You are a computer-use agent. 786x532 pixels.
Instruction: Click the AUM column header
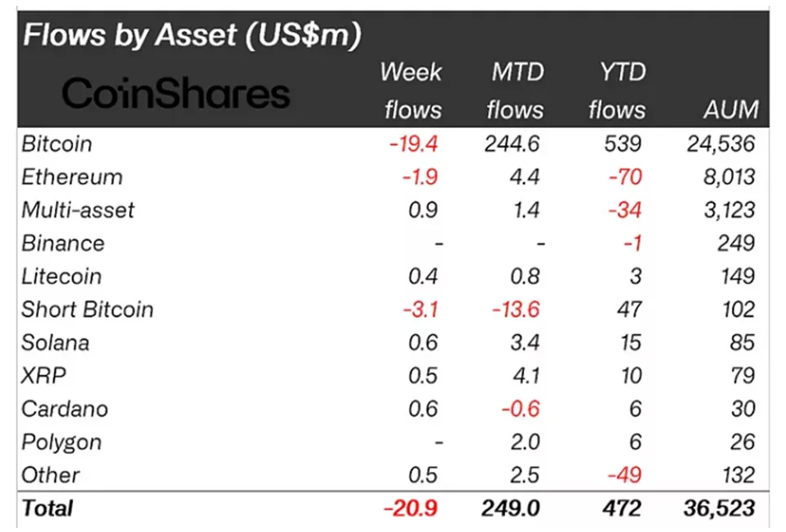pyautogui.click(x=731, y=110)
